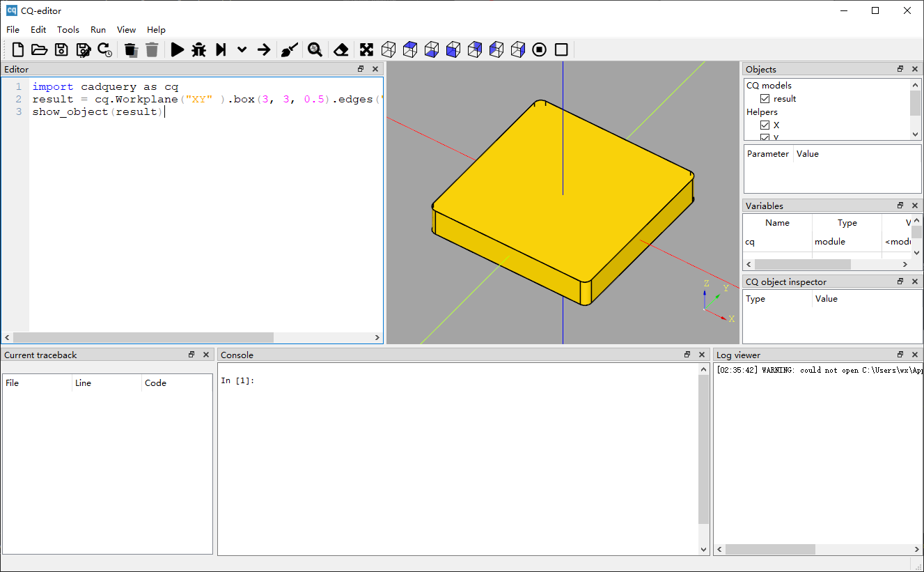This screenshot has height=572, width=924.
Task: Uncheck the result model checkbox
Action: point(765,99)
